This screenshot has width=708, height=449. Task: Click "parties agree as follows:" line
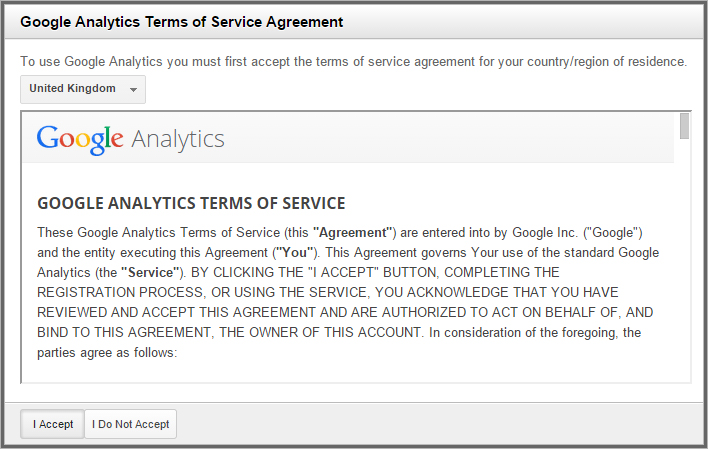tap(107, 352)
